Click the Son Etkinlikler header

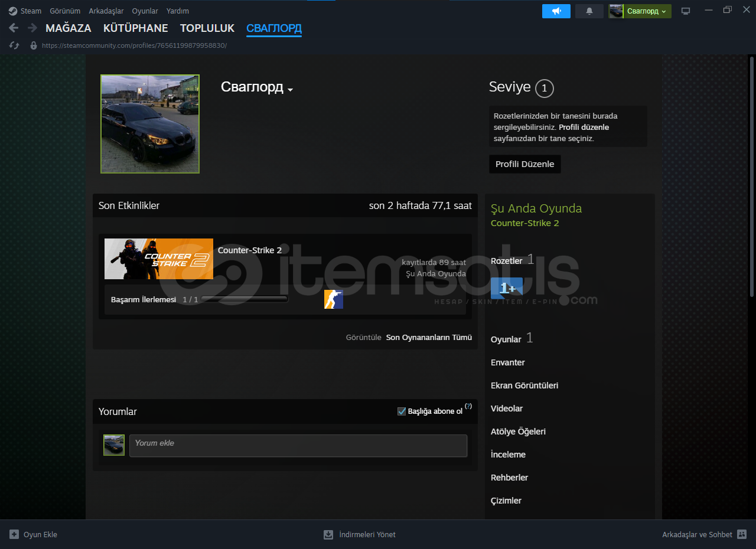point(129,205)
